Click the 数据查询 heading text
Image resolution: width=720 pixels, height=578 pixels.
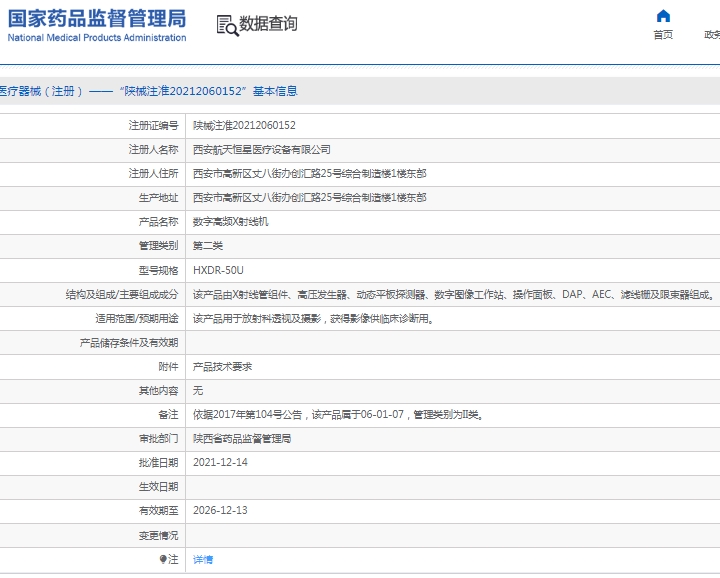pos(268,24)
